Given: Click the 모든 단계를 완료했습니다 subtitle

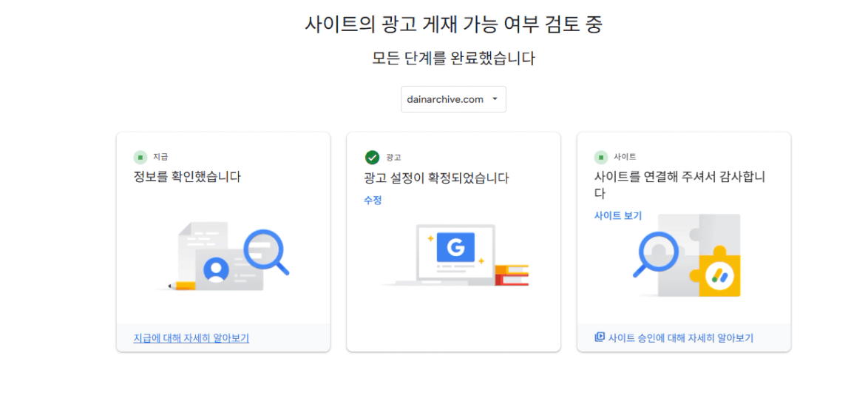Looking at the screenshot, I should coord(453,58).
